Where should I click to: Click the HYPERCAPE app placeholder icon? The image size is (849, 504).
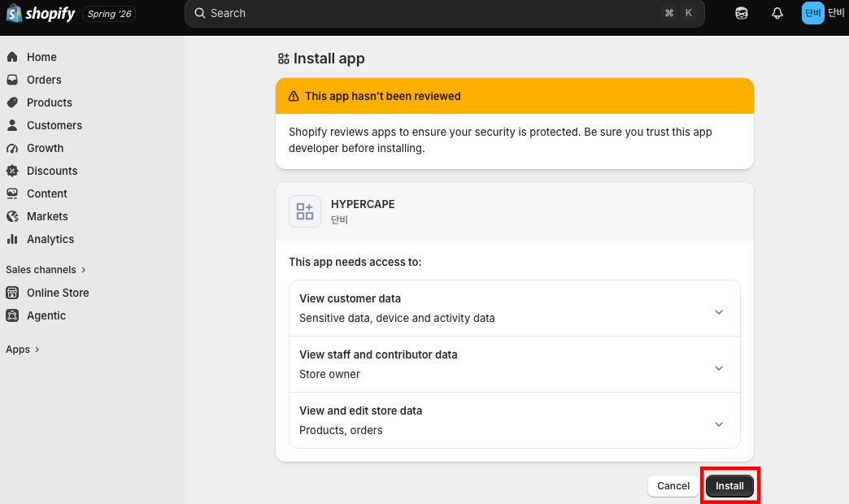305,211
